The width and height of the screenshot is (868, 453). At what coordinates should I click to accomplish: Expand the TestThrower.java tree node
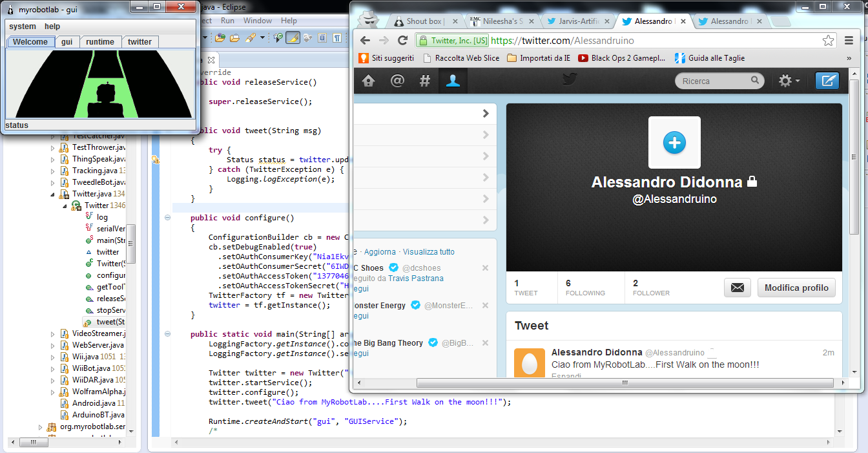pyautogui.click(x=54, y=147)
